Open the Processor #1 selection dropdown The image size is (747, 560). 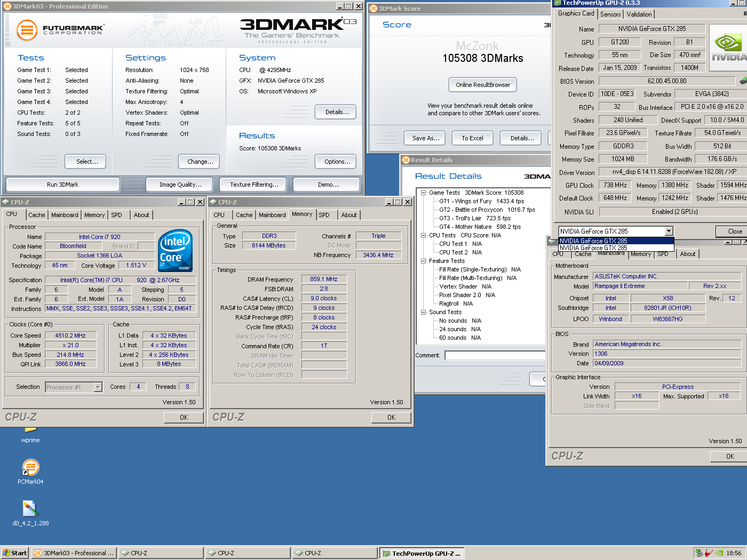pos(98,387)
